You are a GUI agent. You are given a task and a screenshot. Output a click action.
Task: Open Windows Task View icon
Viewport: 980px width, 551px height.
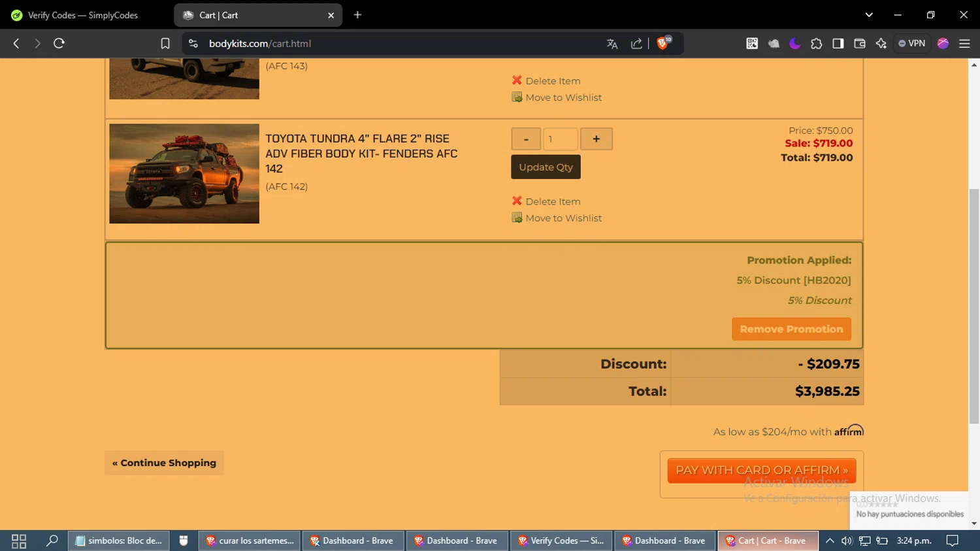[x=19, y=541]
